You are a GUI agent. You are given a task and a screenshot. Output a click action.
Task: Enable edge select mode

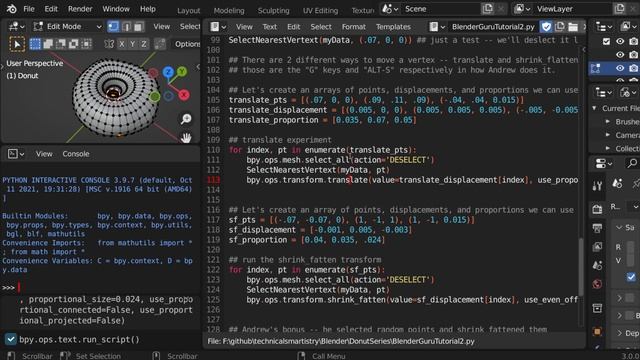coord(126,27)
